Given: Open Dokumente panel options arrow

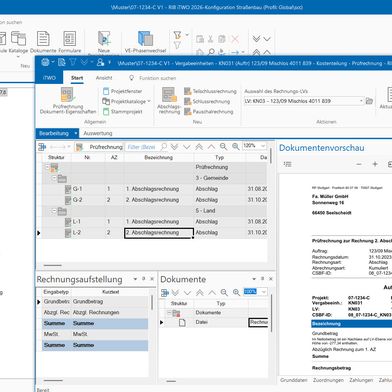Looking at the screenshot, I should pos(254,279).
